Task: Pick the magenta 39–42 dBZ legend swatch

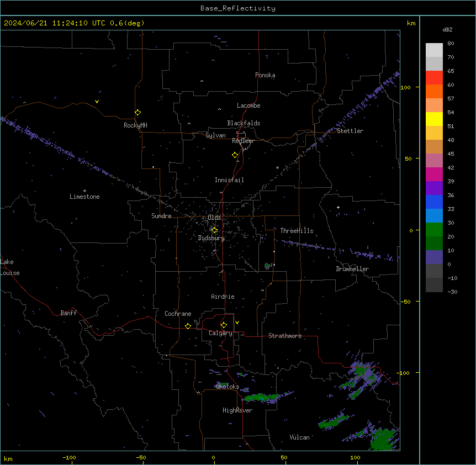Action: (434, 174)
